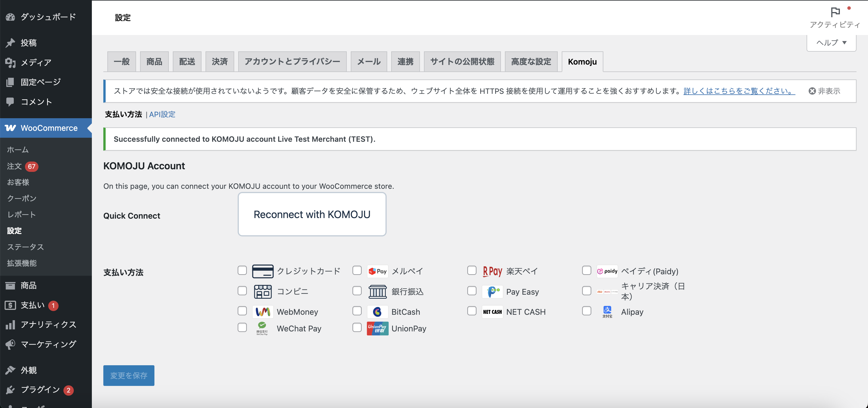Switch to the 一般 tab

pos(122,62)
